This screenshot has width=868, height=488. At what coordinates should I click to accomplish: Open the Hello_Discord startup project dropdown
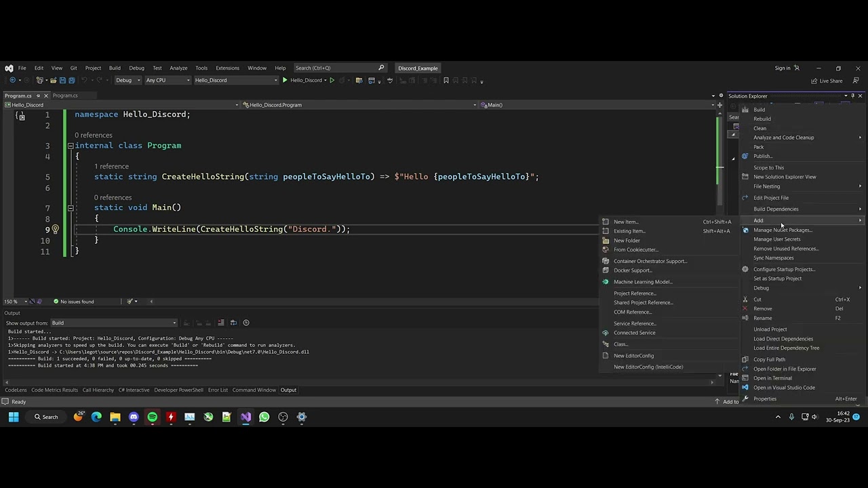(x=235, y=80)
